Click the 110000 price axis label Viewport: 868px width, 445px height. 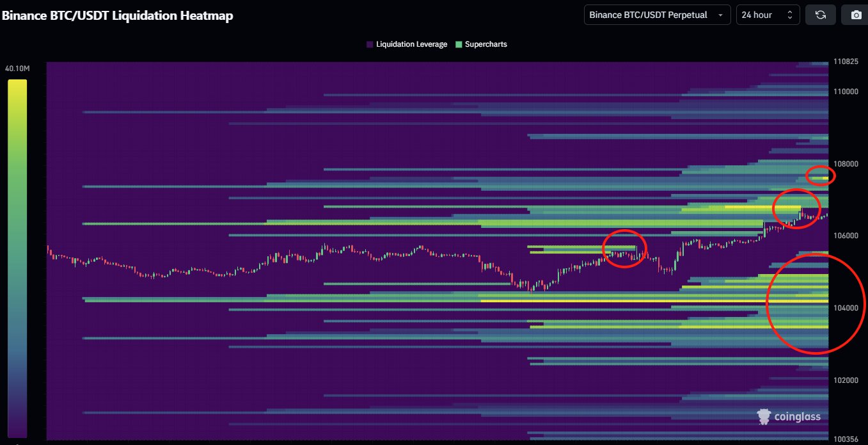[845, 92]
